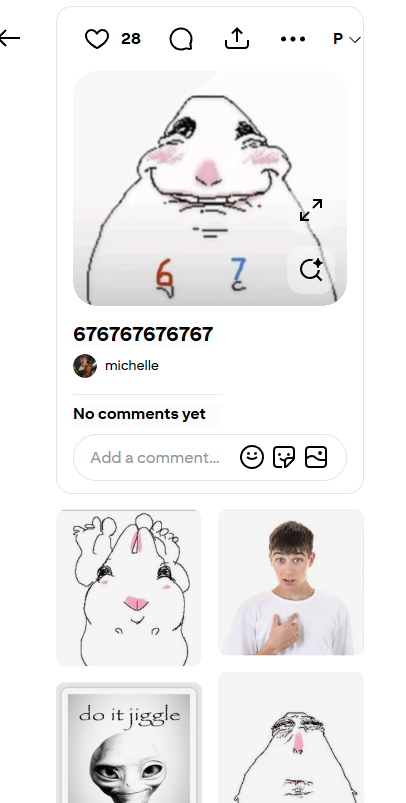The width and height of the screenshot is (406, 803).
Task: Expand the image with diagonal arrows icon
Action: click(x=311, y=210)
